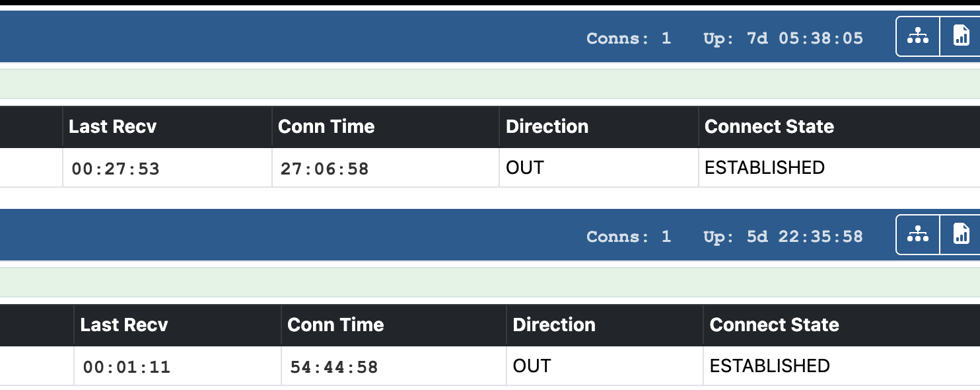Click Direction header in the second table
980x390 pixels.
coord(554,325)
